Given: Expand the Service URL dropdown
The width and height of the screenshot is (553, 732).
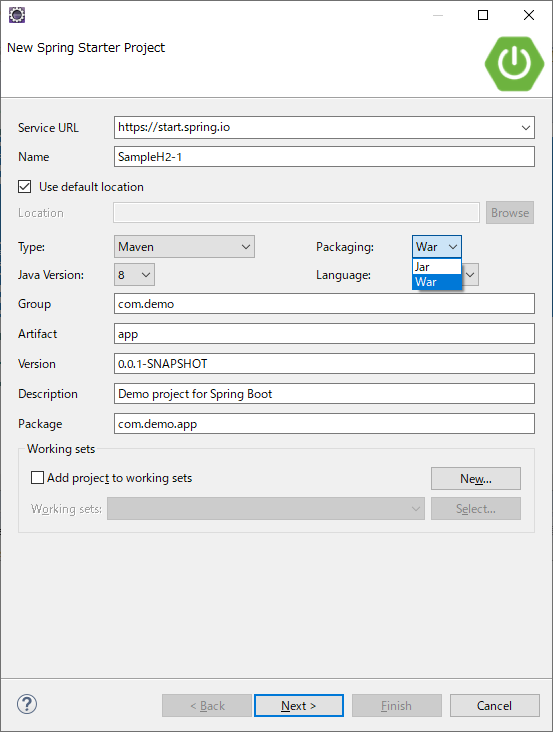Looking at the screenshot, I should [x=525, y=127].
